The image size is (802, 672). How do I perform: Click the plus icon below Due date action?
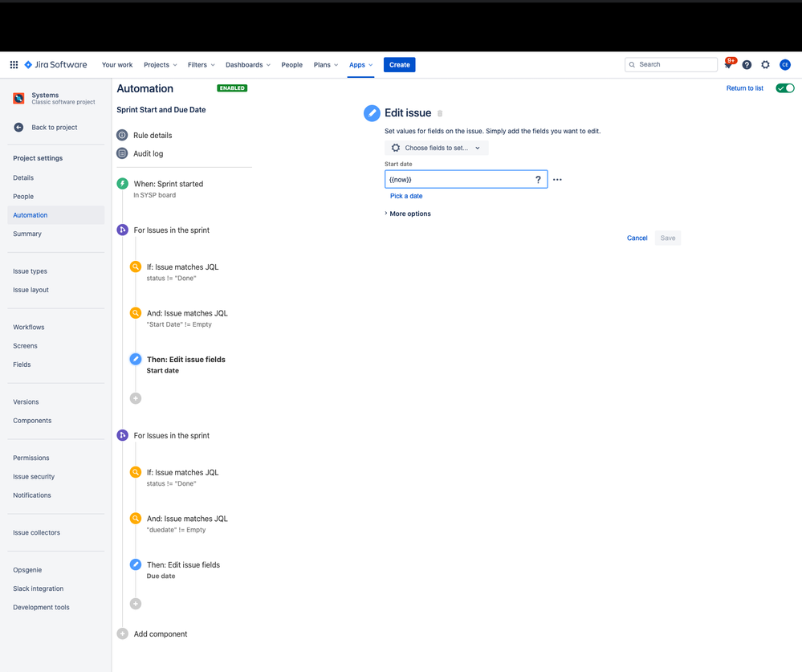(136, 604)
